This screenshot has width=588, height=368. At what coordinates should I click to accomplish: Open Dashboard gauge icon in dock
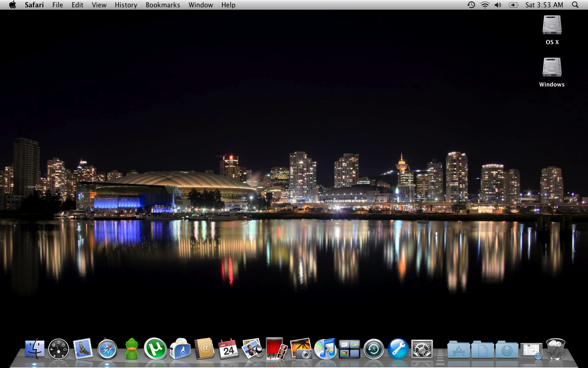click(59, 349)
